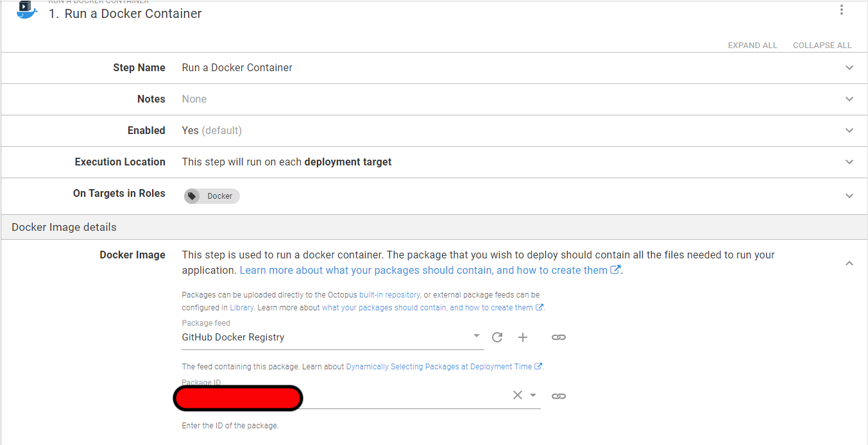Viewport: 868px width, 445px height.
Task: Bind the Package ID to a variable
Action: coord(558,396)
